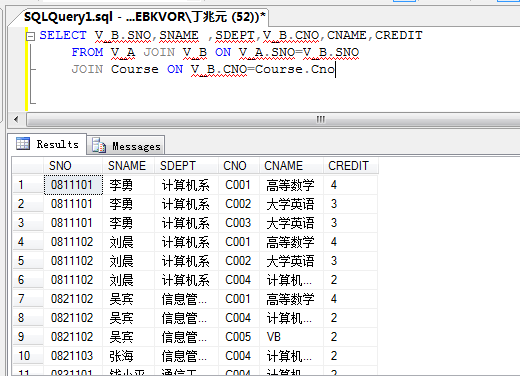Click the CREDIT column header
Screen dimensions: 520x376
[350, 166]
